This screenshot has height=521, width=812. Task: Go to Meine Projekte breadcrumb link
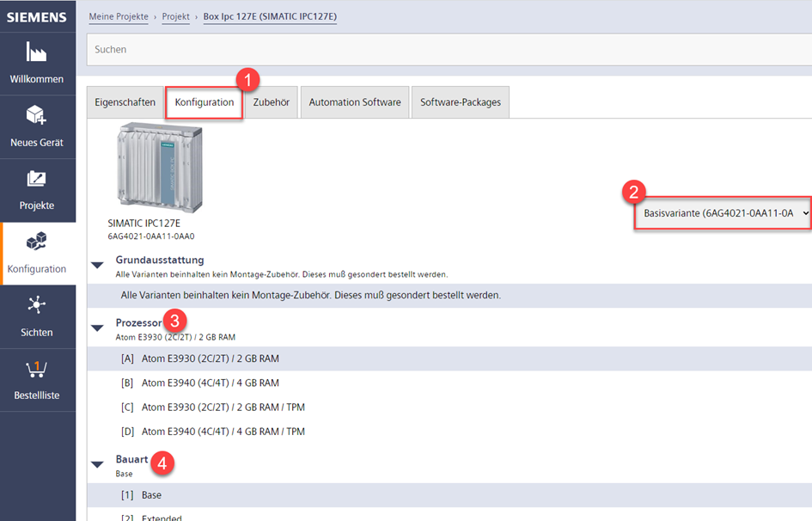119,17
